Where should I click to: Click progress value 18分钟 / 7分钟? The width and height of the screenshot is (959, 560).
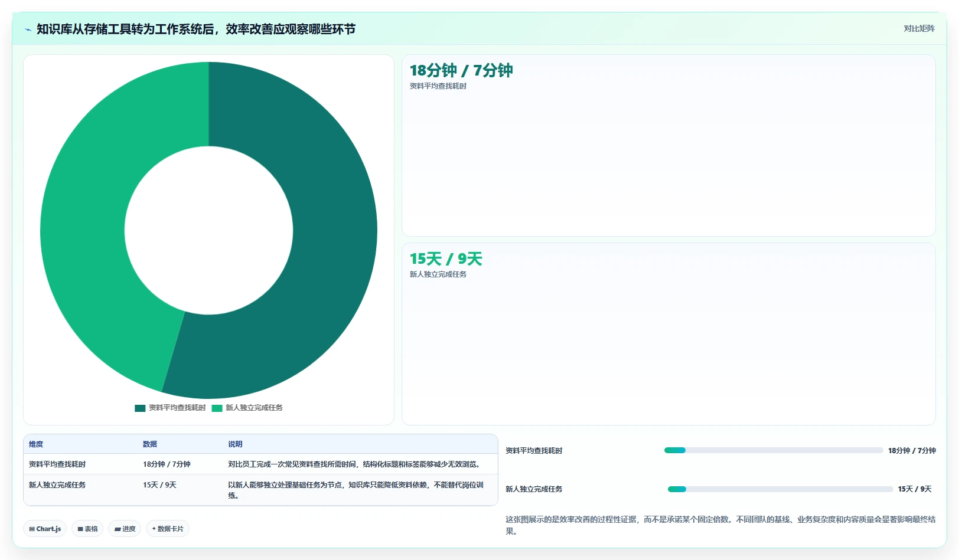pyautogui.click(x=912, y=451)
